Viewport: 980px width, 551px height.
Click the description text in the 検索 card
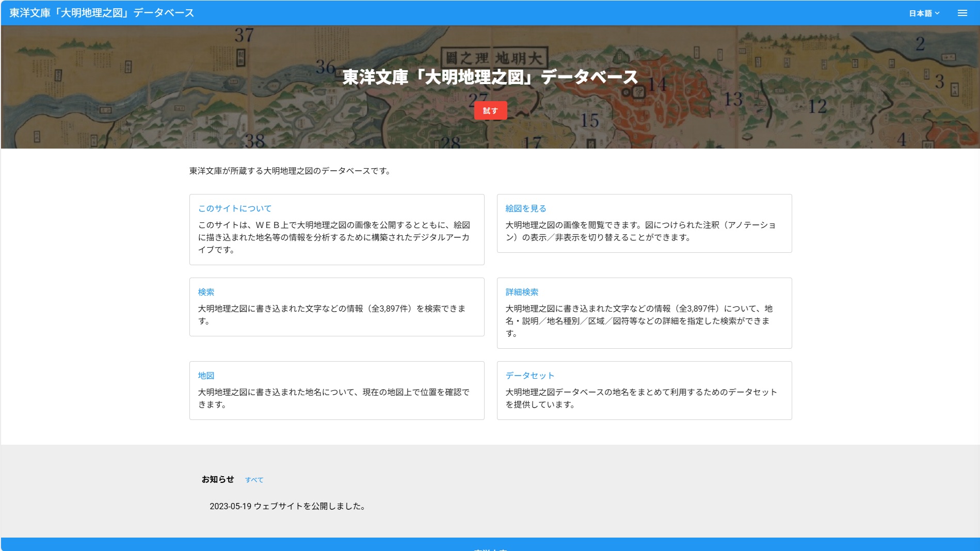click(x=331, y=314)
